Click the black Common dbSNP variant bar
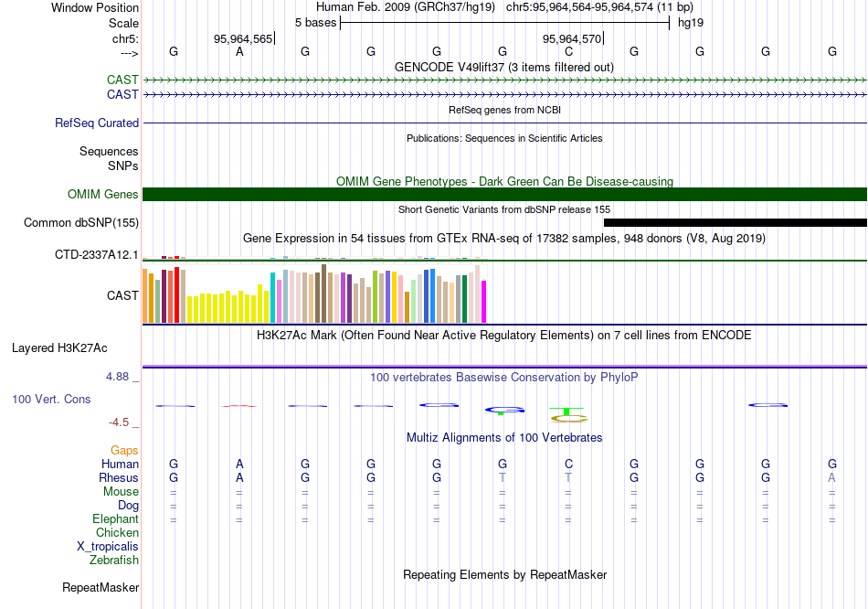 point(736,223)
